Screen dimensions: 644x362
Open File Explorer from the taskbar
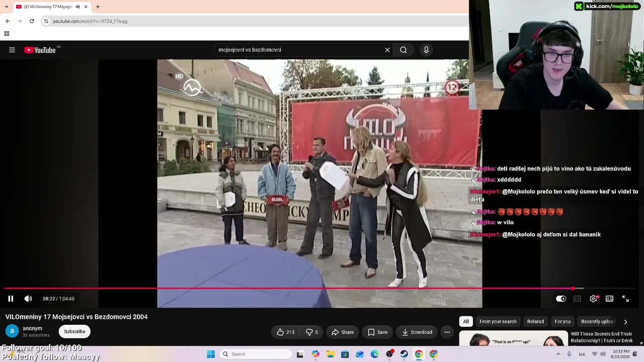tap(330, 354)
